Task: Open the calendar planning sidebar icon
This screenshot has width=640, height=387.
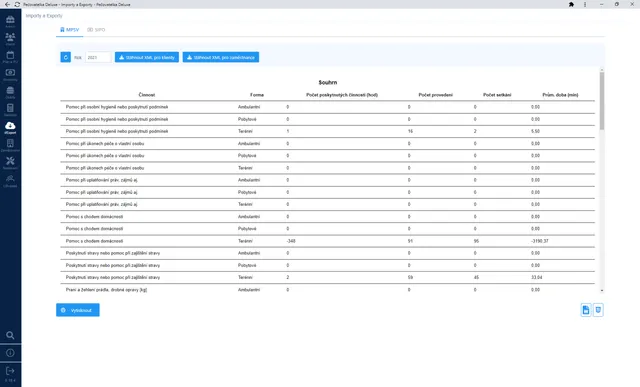Action: (x=10, y=56)
